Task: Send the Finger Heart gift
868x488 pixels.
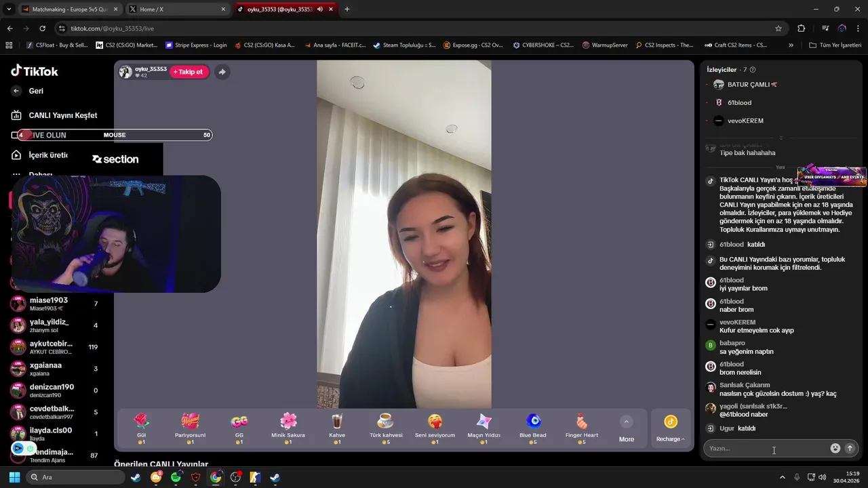Action: click(x=582, y=428)
